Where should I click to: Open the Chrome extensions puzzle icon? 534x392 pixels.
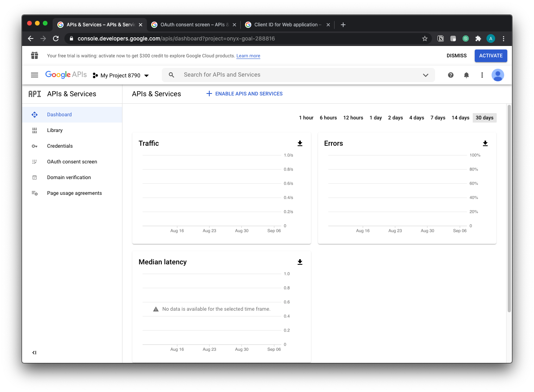[478, 38]
